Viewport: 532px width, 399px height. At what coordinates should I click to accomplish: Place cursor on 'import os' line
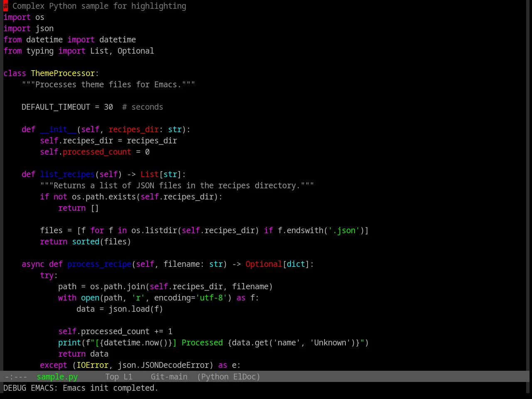[x=24, y=17]
